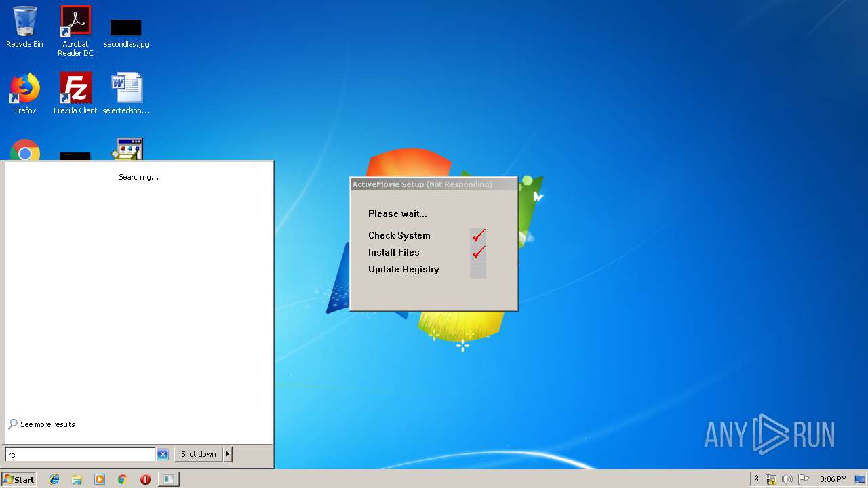Switch to ActiveMovie Setup taskbar button
This screenshot has height=488, width=868.
point(168,479)
